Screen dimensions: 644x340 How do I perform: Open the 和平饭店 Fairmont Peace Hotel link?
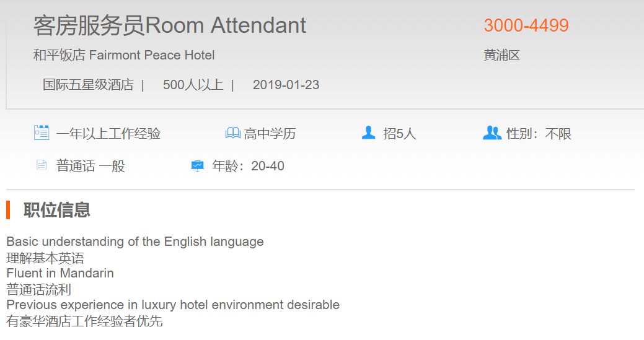tap(124, 55)
